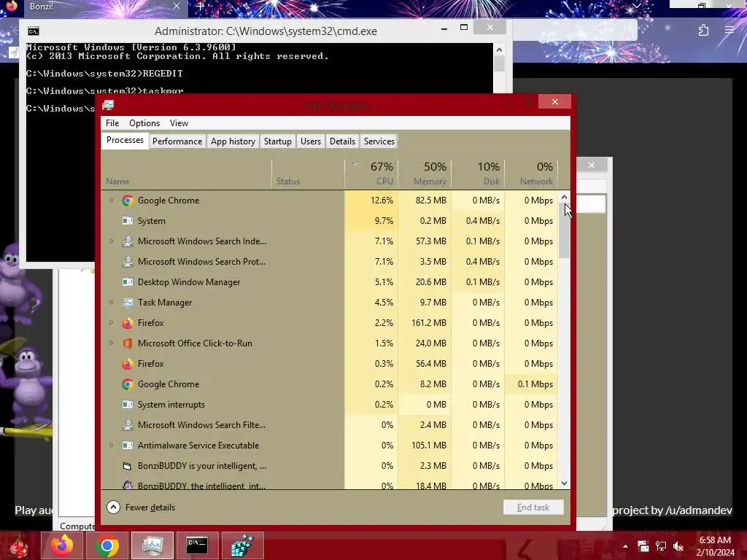Image resolution: width=747 pixels, height=560 pixels.
Task: Click the Firefox icon at 161.2 MB
Action: tap(127, 323)
